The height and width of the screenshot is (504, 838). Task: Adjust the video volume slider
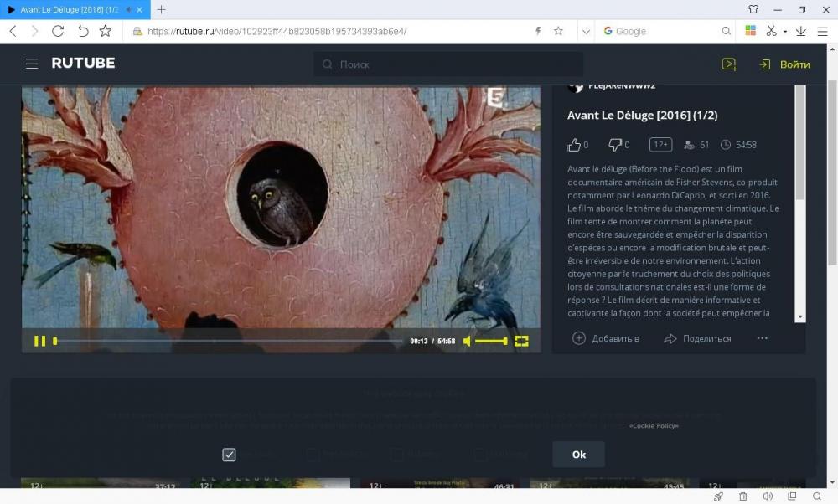491,341
